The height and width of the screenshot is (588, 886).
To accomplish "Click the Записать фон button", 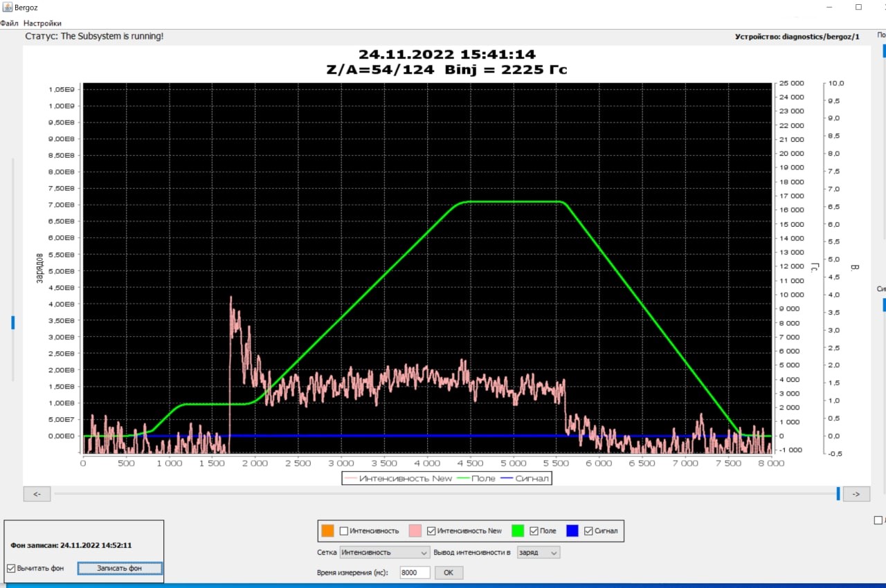I will click(x=120, y=568).
